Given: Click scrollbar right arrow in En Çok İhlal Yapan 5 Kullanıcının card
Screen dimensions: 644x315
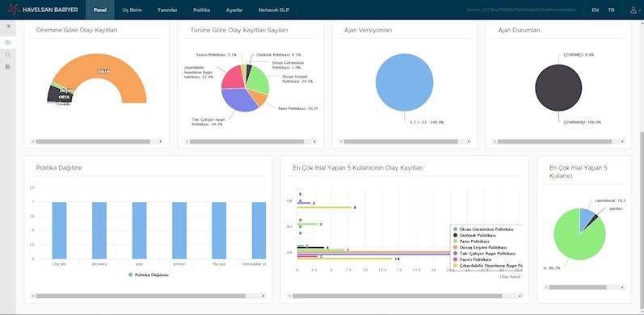Looking at the screenshot, I should (x=520, y=296).
